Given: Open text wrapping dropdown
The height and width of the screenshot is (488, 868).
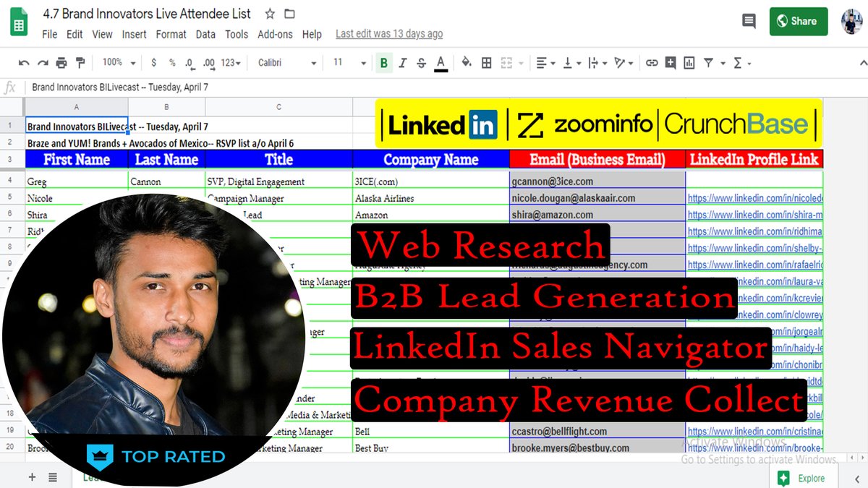Looking at the screenshot, I should (x=597, y=63).
